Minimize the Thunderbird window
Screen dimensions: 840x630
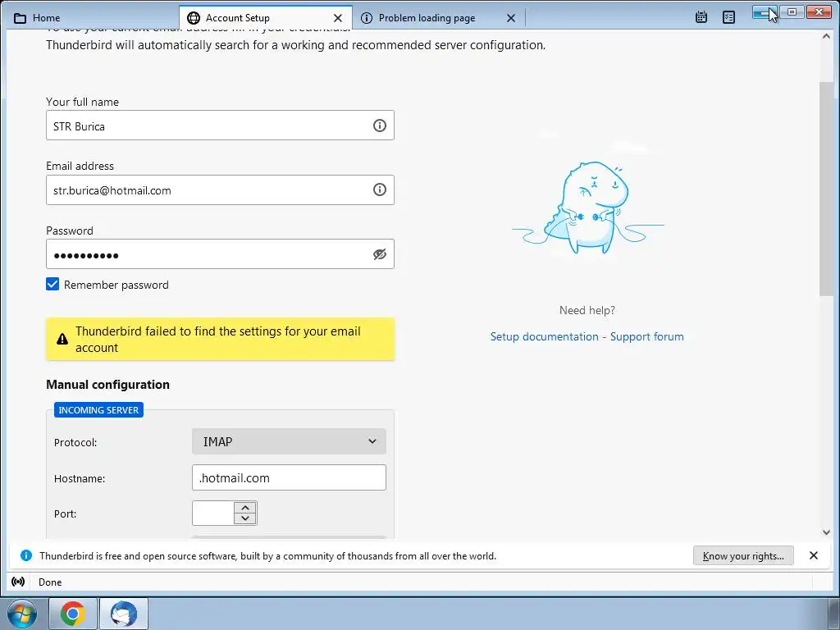[765, 11]
